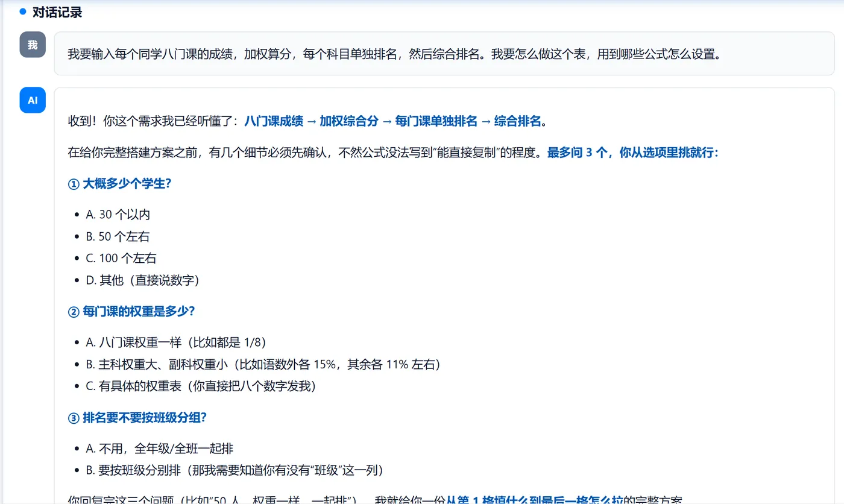Click question ② 每门课的权重是多少?

point(131,311)
